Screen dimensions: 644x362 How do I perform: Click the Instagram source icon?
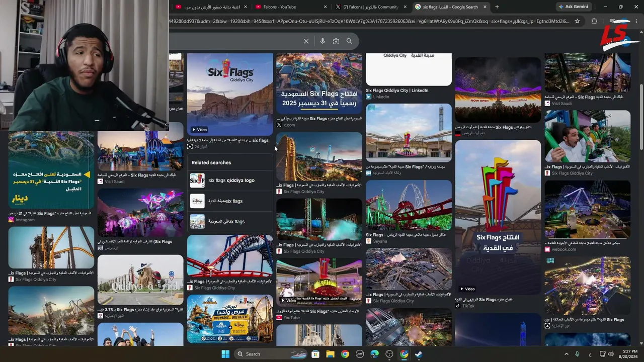pos(11,220)
